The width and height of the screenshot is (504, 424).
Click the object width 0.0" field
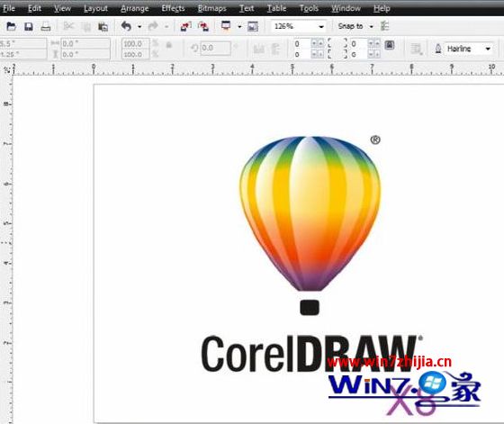pos(85,43)
